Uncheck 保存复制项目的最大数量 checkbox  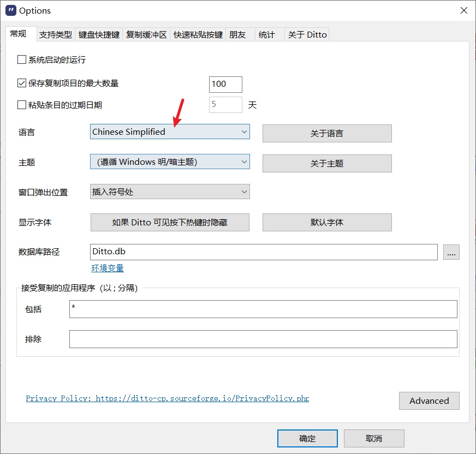coord(22,83)
